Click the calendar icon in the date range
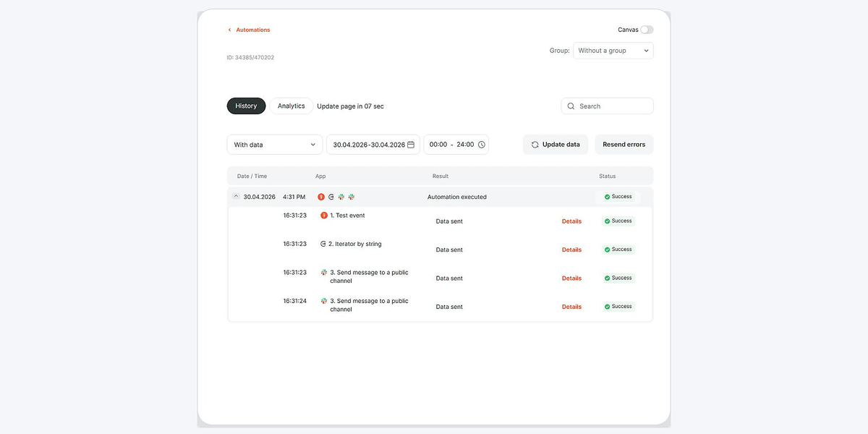Viewport: 868px width, 434px height. click(x=411, y=145)
